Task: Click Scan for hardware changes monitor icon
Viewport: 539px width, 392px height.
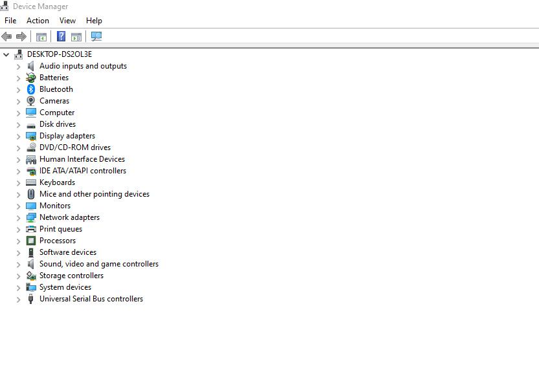Action: pos(96,36)
